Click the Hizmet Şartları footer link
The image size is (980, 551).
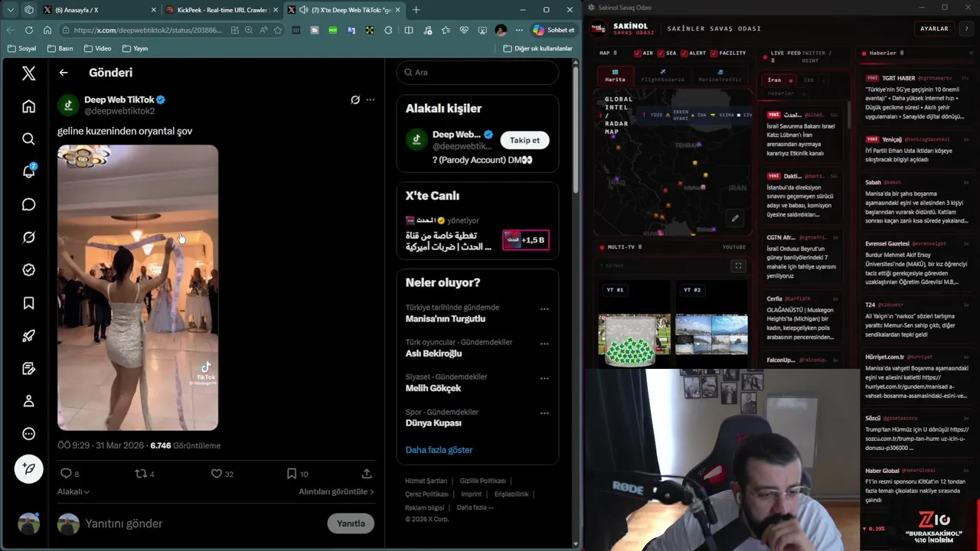[426, 481]
